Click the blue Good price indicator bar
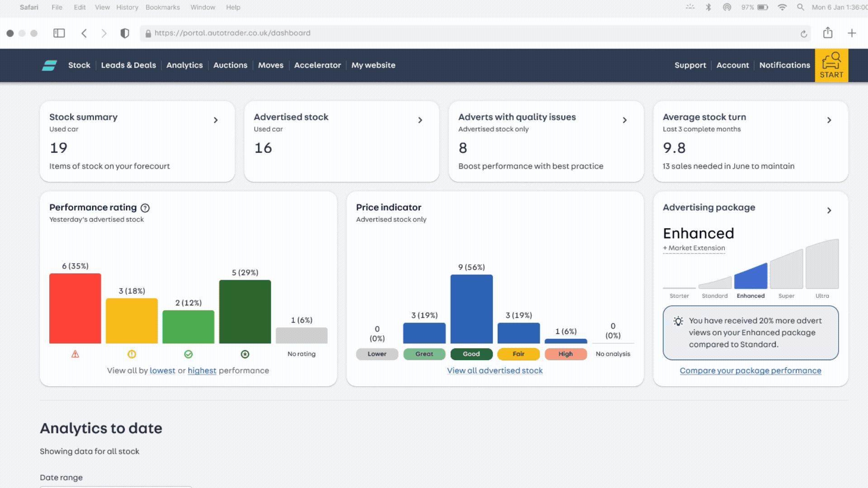Image resolution: width=868 pixels, height=488 pixels. click(472, 309)
